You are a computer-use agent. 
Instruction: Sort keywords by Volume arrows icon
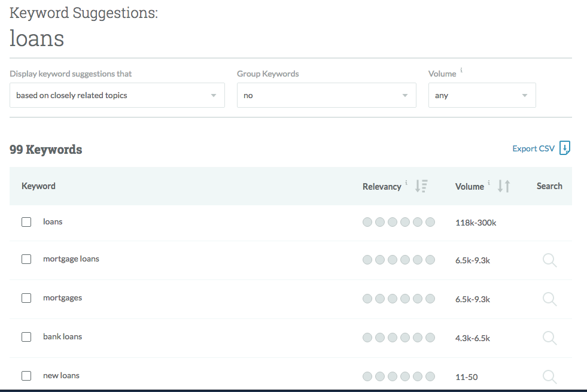point(504,186)
